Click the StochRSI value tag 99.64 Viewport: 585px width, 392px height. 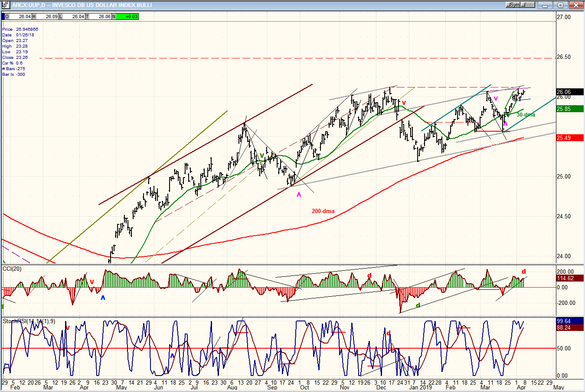(x=570, y=321)
